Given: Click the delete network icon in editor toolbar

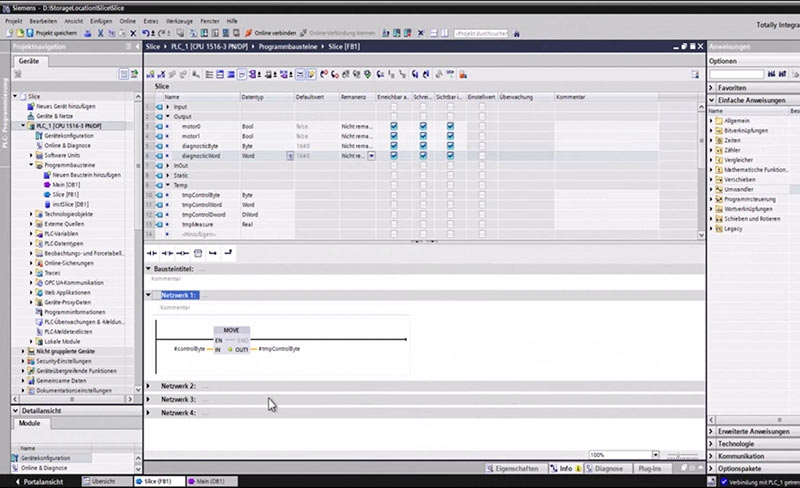Looking at the screenshot, I should [162, 75].
